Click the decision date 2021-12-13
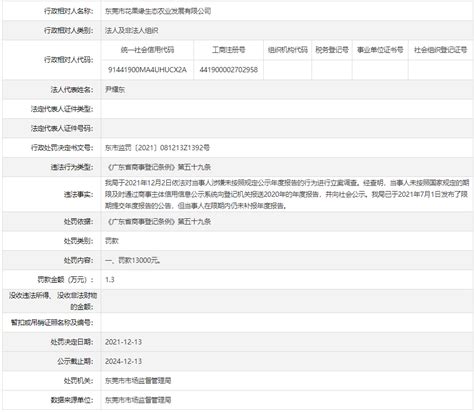This screenshot has width=474, height=412. tap(123, 342)
